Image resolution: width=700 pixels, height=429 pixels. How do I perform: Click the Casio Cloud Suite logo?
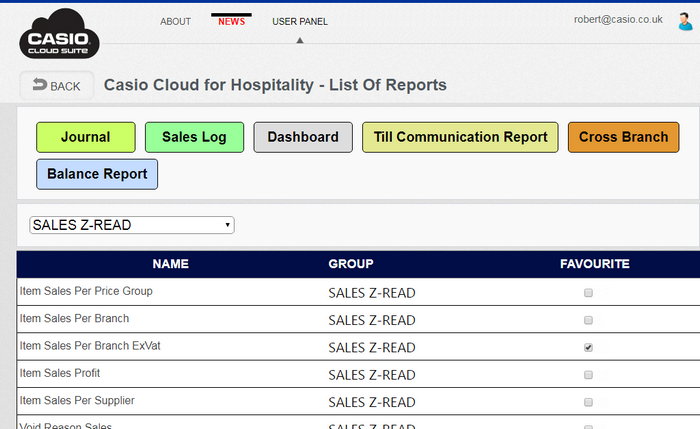tap(59, 34)
